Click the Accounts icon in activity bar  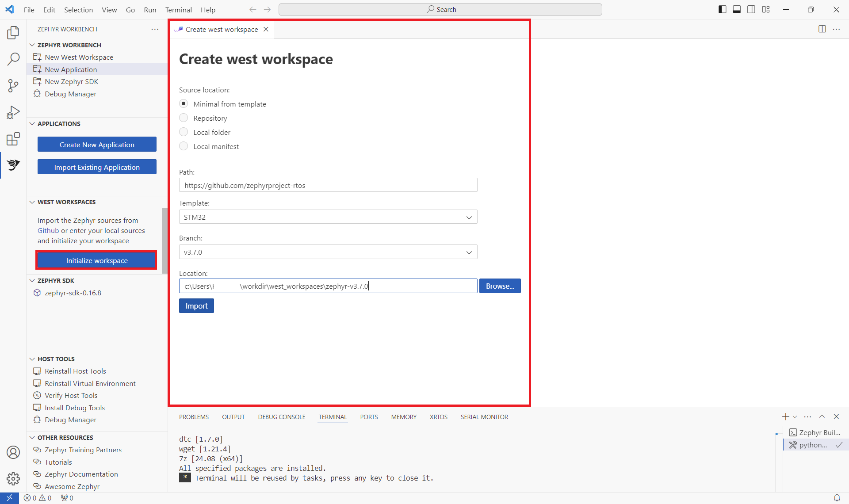pos(13,452)
